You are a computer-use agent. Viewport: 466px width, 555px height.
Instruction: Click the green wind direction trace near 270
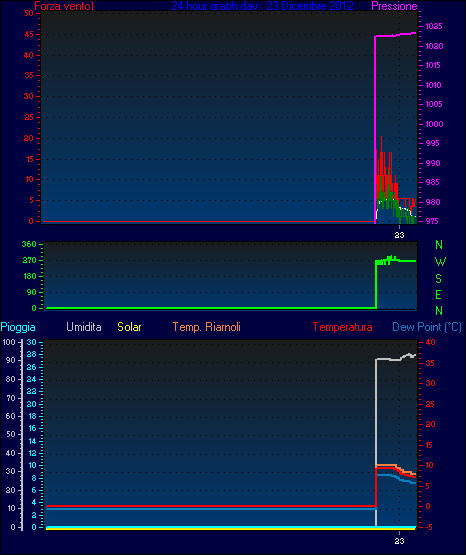396,261
